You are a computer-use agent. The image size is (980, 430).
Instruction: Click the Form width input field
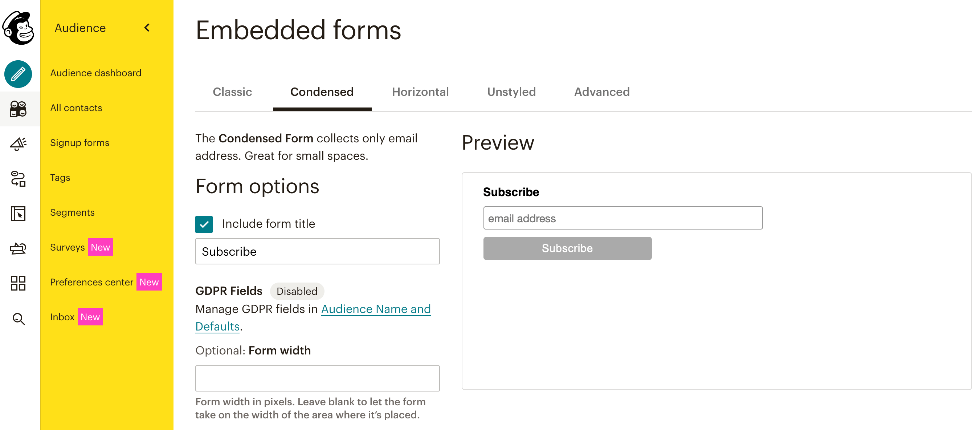coord(317,378)
